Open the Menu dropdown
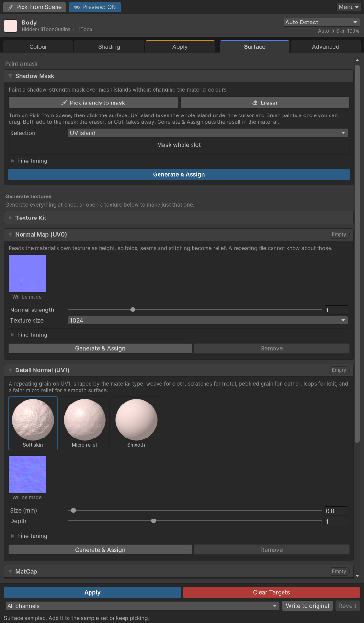The image size is (364, 623). 348,7
